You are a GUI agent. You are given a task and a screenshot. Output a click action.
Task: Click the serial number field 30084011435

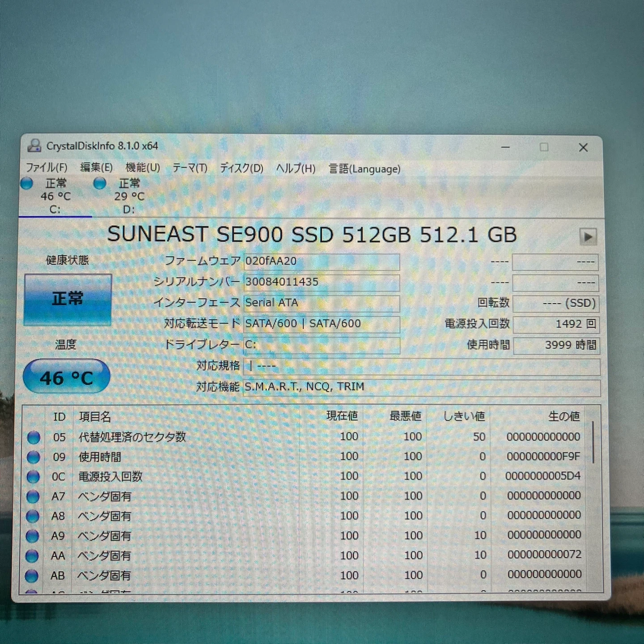pos(322,283)
